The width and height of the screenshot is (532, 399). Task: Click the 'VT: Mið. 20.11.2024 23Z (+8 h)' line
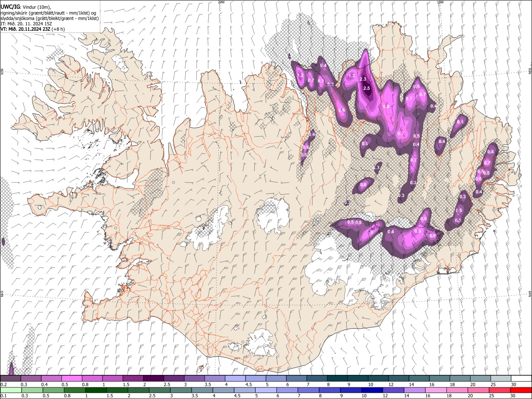click(32, 29)
